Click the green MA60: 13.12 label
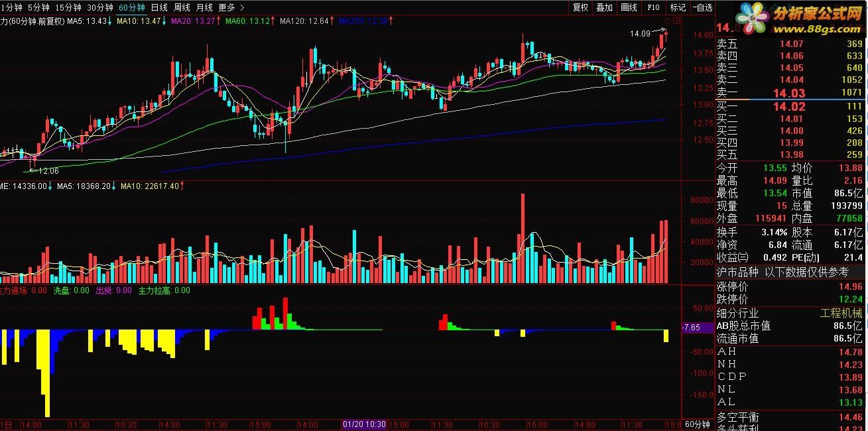Viewport: 868px width, 431px height. pos(251,21)
